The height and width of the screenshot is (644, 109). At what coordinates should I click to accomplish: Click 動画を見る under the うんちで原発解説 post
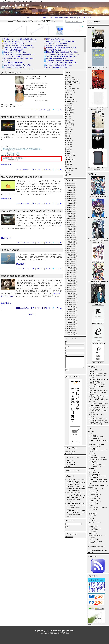(6, 199)
